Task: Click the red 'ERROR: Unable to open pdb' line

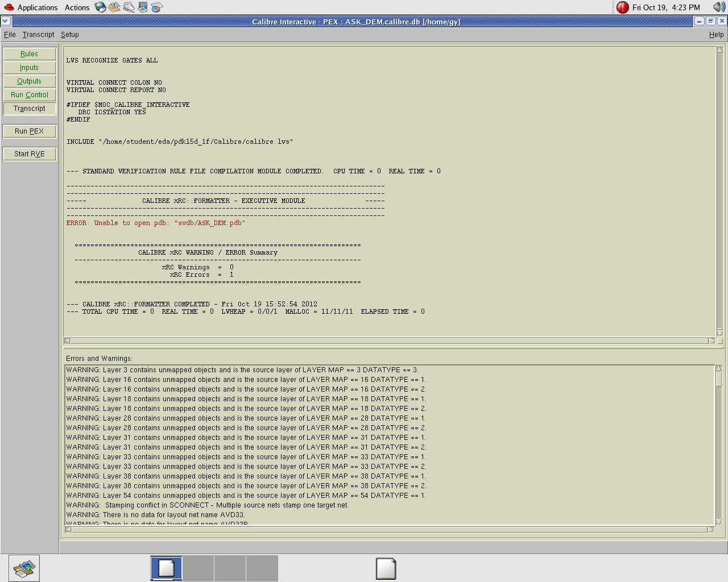Action: pyautogui.click(x=156, y=223)
